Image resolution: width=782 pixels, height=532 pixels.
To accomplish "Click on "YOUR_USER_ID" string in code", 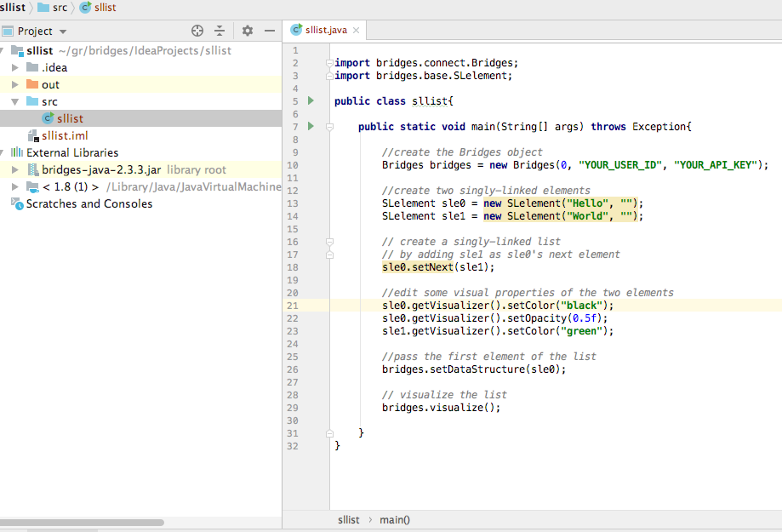I will click(x=620, y=164).
